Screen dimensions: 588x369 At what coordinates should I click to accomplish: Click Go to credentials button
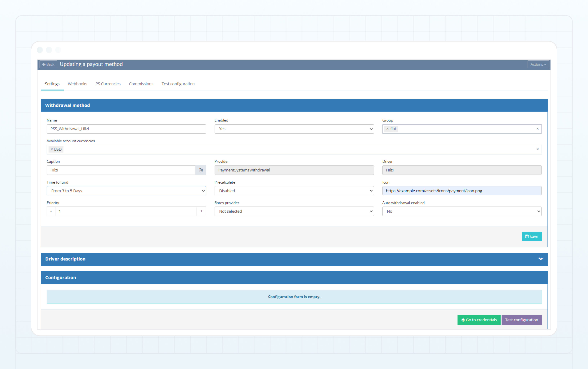[479, 320]
